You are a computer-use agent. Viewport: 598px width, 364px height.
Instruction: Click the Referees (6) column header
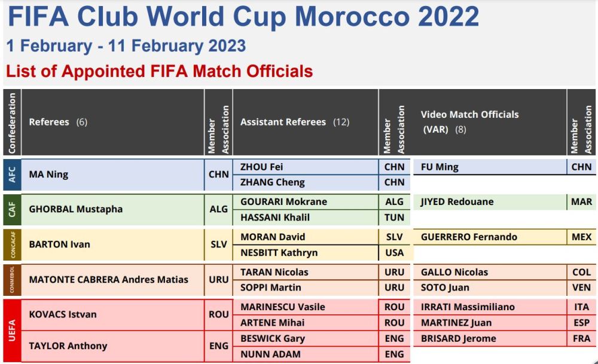click(x=58, y=122)
